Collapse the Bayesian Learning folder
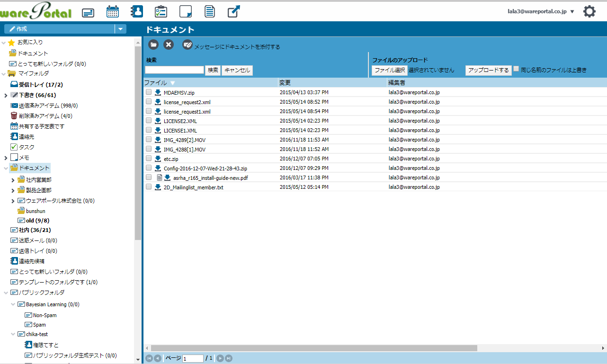 (x=13, y=304)
